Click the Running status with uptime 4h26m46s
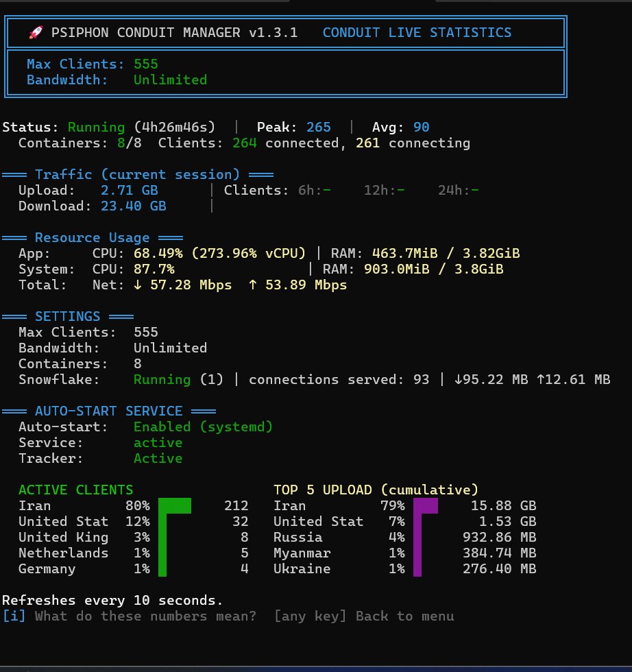 (x=141, y=128)
